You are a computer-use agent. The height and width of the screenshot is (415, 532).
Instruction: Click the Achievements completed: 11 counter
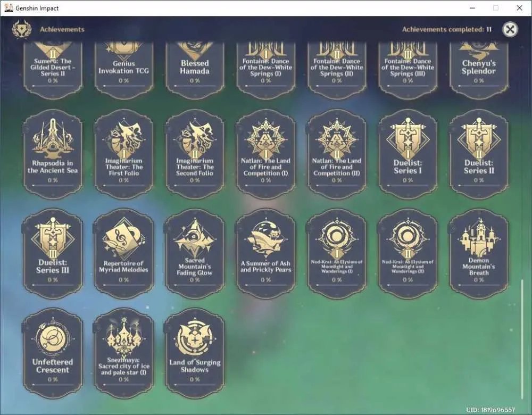pyautogui.click(x=446, y=29)
